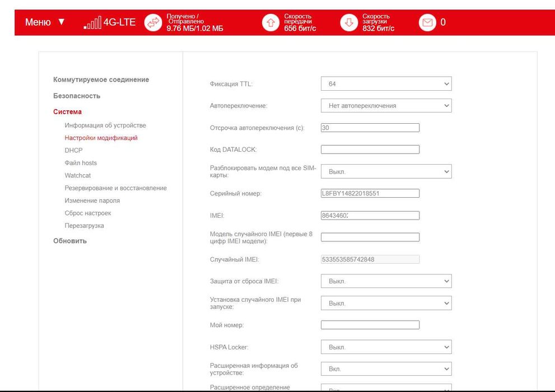Open the messages envelope icon
Viewport: 555px width, 392px height.
[427, 22]
